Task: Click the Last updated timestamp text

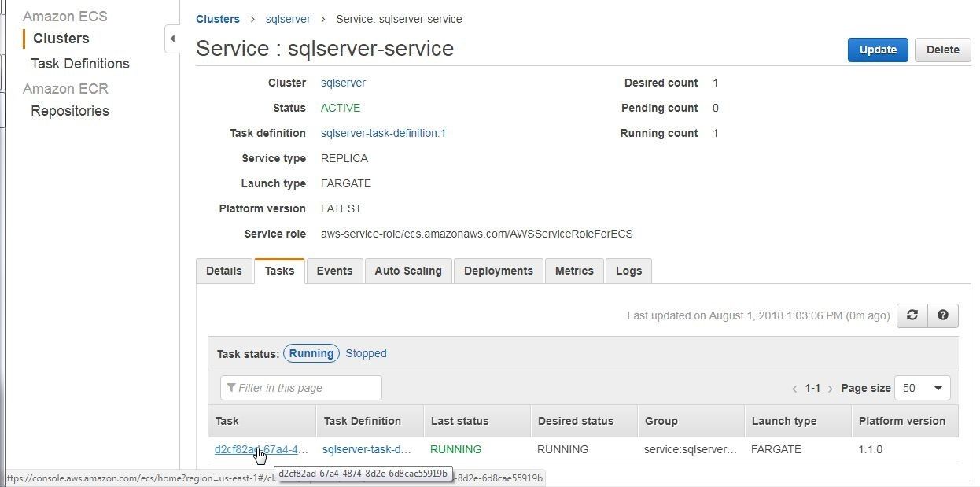Action: (x=758, y=315)
